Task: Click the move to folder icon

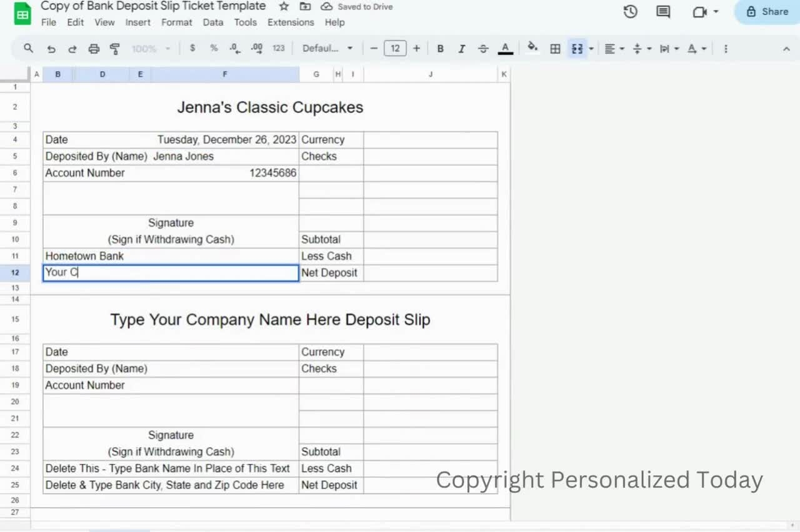Action: (x=305, y=6)
